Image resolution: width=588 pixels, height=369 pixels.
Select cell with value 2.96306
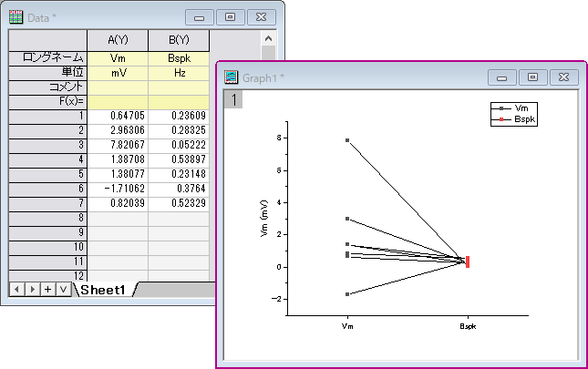click(118, 130)
